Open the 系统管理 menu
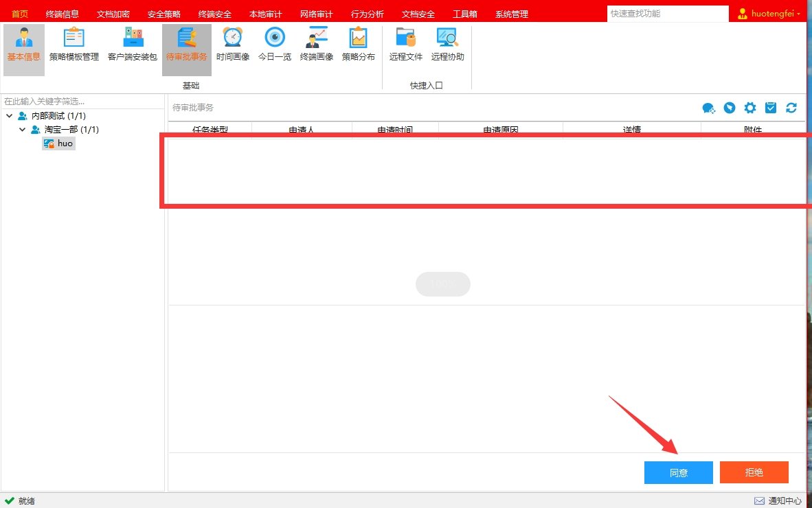Image resolution: width=812 pixels, height=508 pixels. 511,12
